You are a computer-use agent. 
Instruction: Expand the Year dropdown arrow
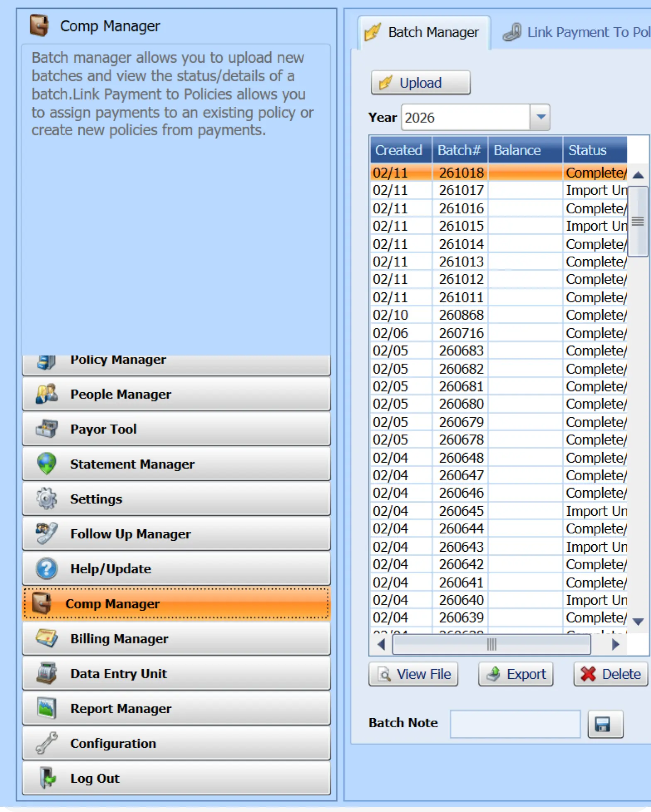pyautogui.click(x=540, y=117)
